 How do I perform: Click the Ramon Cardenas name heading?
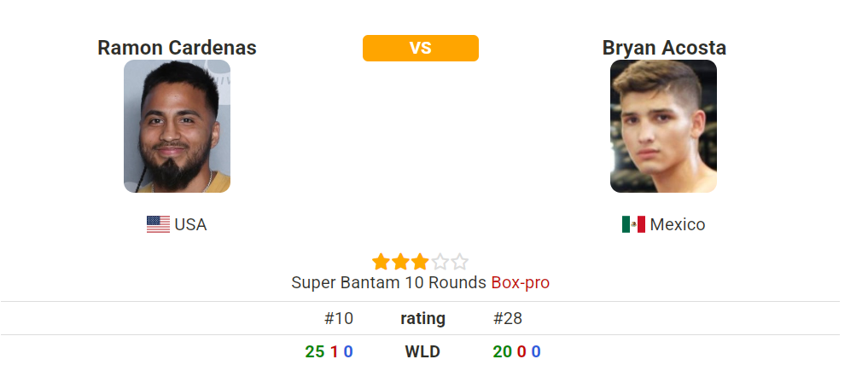coord(178,48)
